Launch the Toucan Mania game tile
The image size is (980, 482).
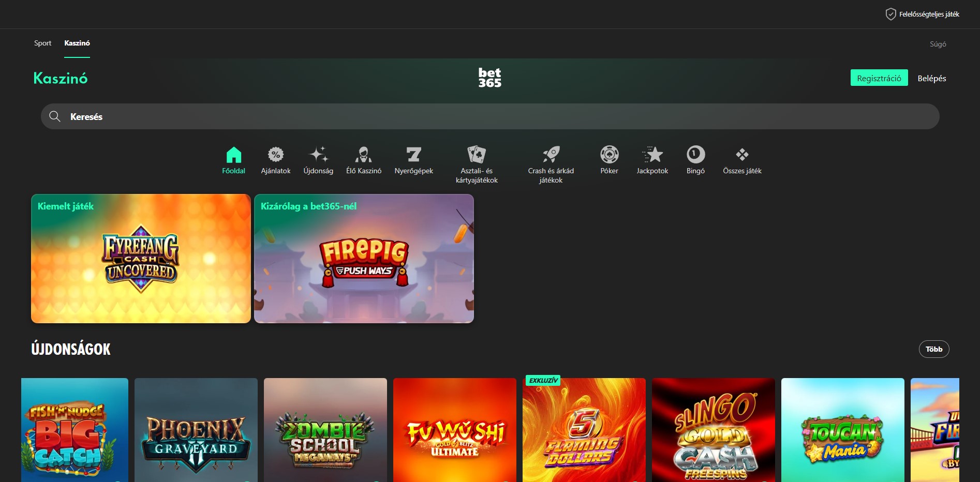click(843, 430)
